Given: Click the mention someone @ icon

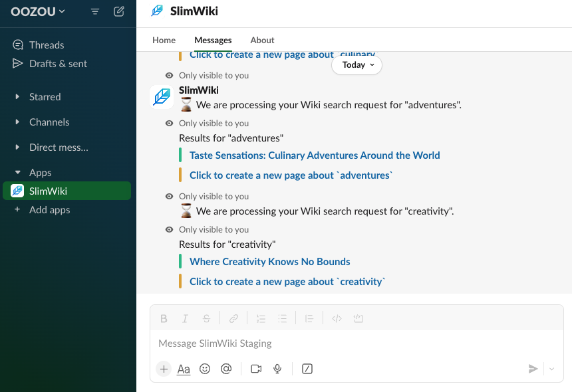Looking at the screenshot, I should [x=226, y=369].
